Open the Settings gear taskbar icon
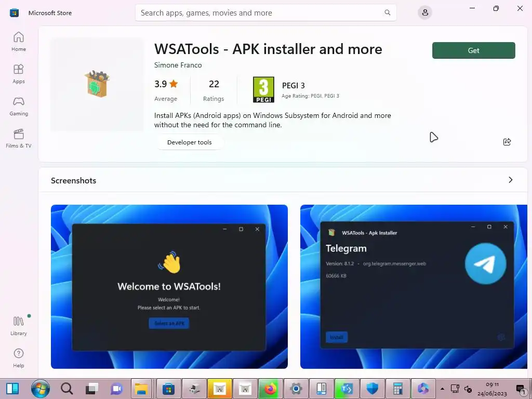 coord(296,389)
